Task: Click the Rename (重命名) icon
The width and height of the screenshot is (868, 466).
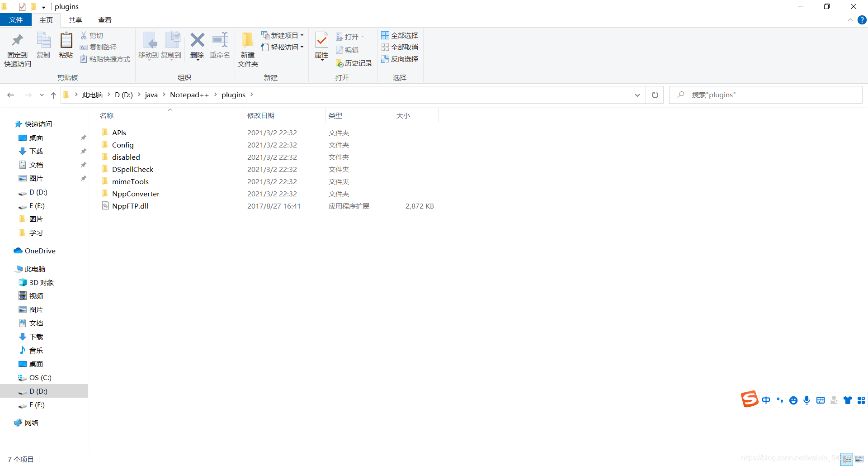Action: tap(220, 40)
